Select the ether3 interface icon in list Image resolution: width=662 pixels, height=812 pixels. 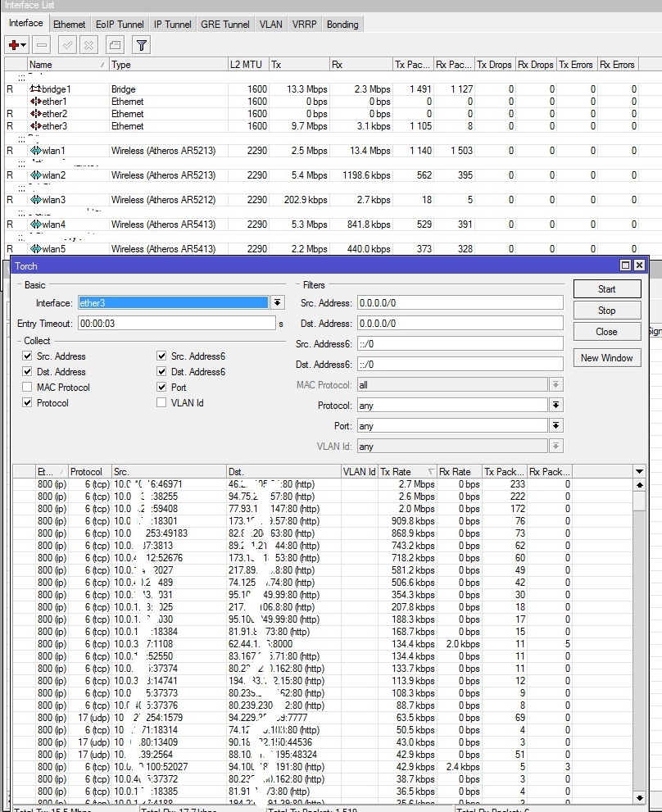point(35,126)
